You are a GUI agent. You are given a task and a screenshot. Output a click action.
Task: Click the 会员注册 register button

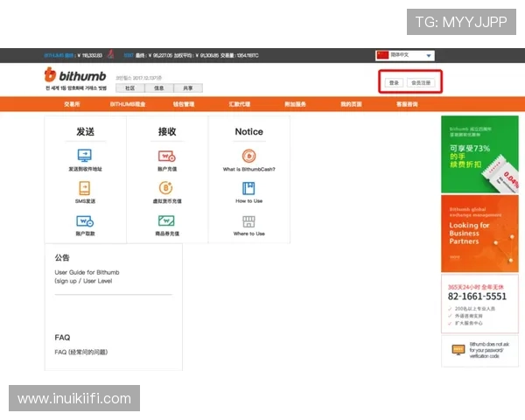pos(421,83)
